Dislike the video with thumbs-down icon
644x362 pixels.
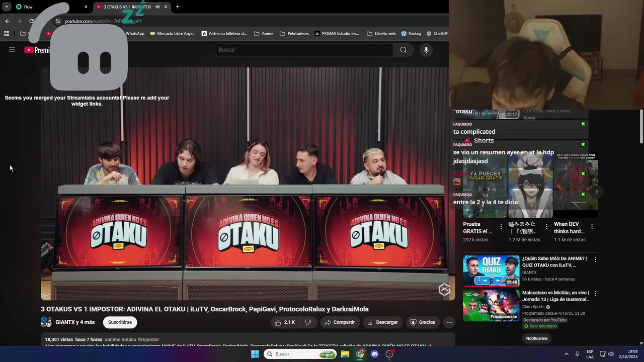pyautogui.click(x=308, y=322)
